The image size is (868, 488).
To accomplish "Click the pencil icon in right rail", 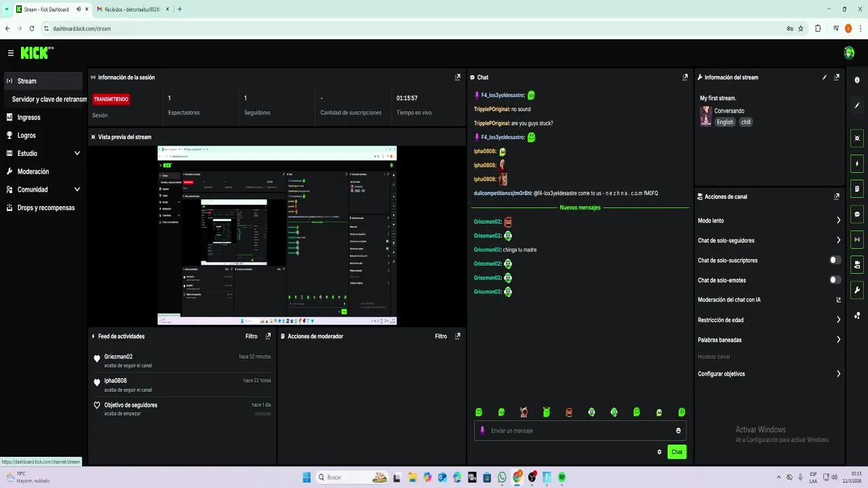I will tap(857, 106).
